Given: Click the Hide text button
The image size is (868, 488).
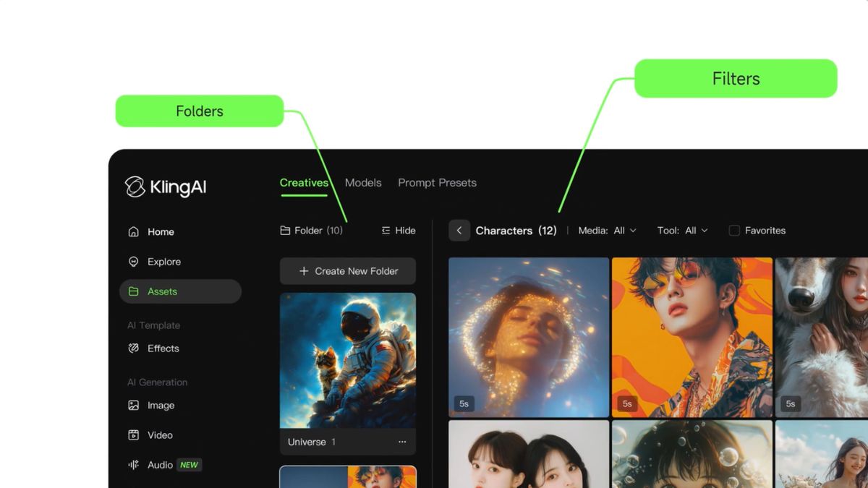Looking at the screenshot, I should [x=405, y=231].
